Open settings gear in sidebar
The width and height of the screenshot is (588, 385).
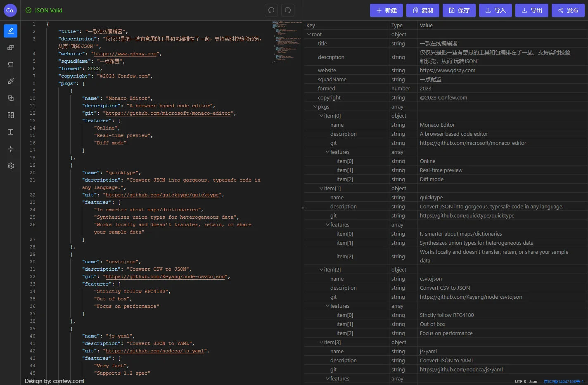(11, 166)
